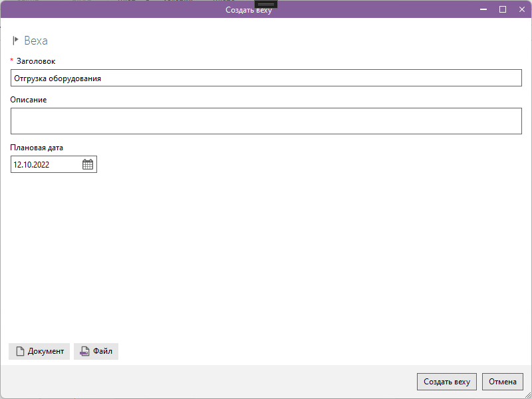Click the flag icon beside Веха heading

(x=16, y=41)
